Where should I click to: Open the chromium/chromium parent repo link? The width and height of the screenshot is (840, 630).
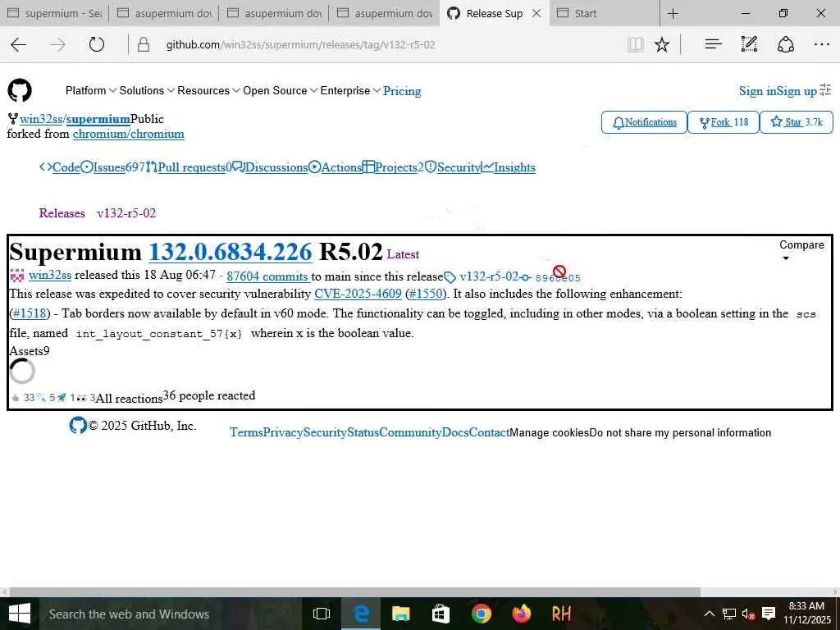tap(129, 134)
